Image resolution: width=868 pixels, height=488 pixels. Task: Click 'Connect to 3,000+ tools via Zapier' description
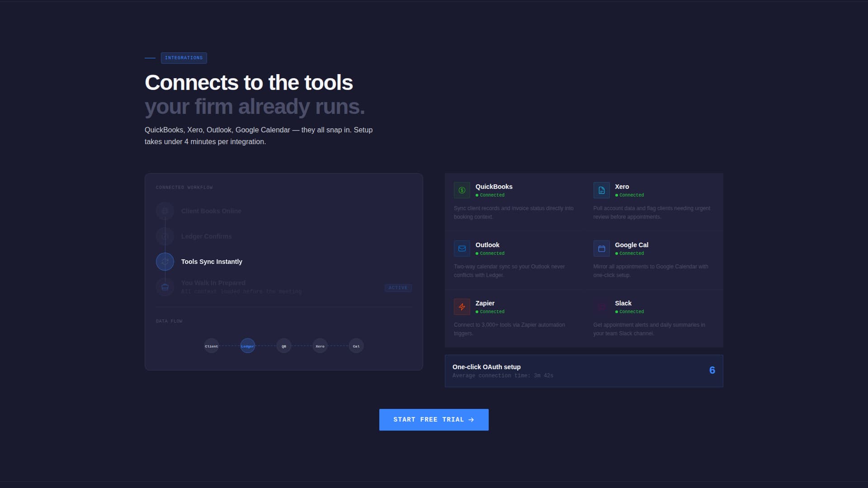tap(509, 329)
